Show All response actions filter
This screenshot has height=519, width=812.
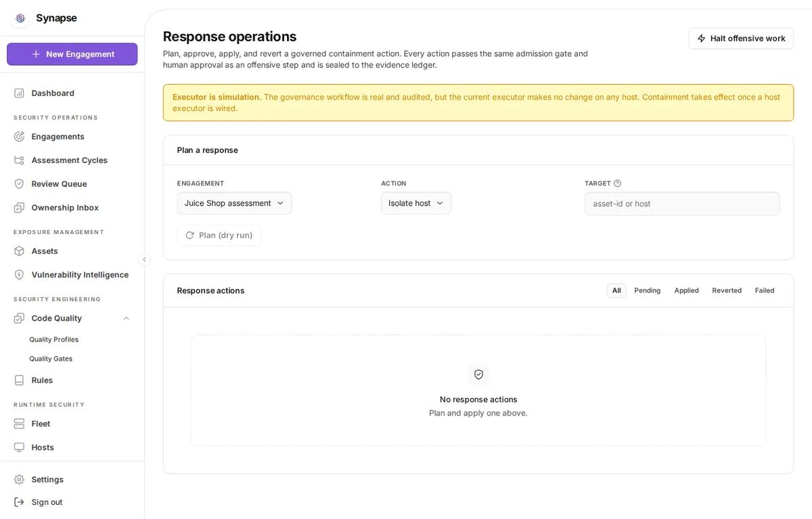pos(616,290)
